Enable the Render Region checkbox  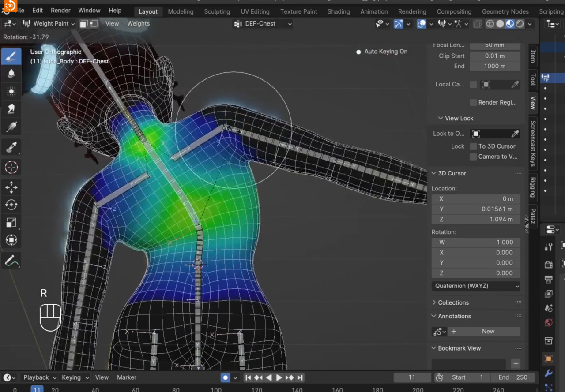473,102
